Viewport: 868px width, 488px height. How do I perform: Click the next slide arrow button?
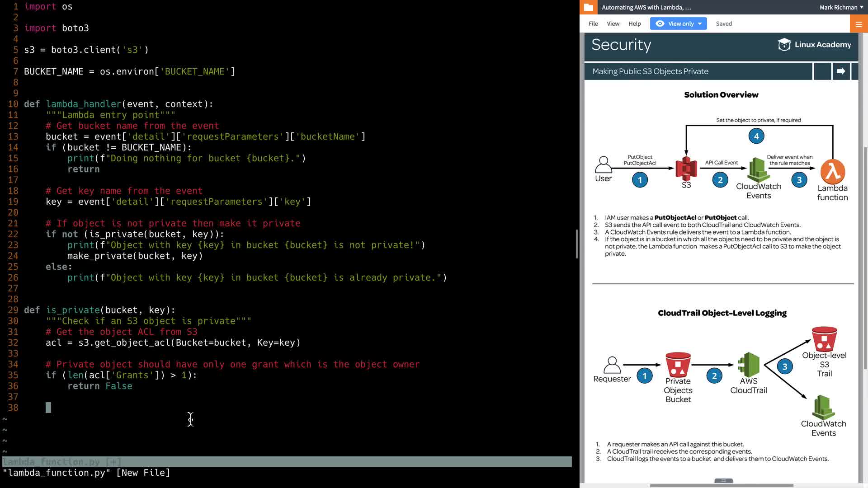(x=841, y=71)
